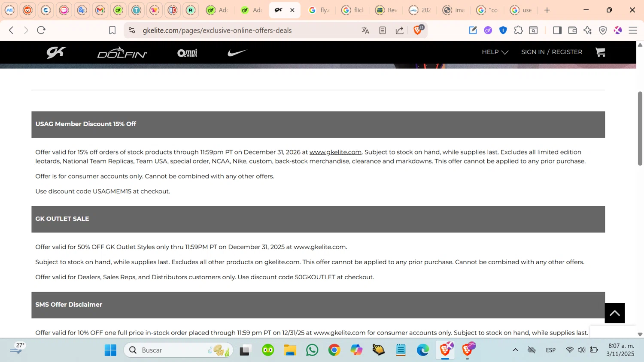
Task: Open the Windows Start menu
Action: pyautogui.click(x=110, y=350)
